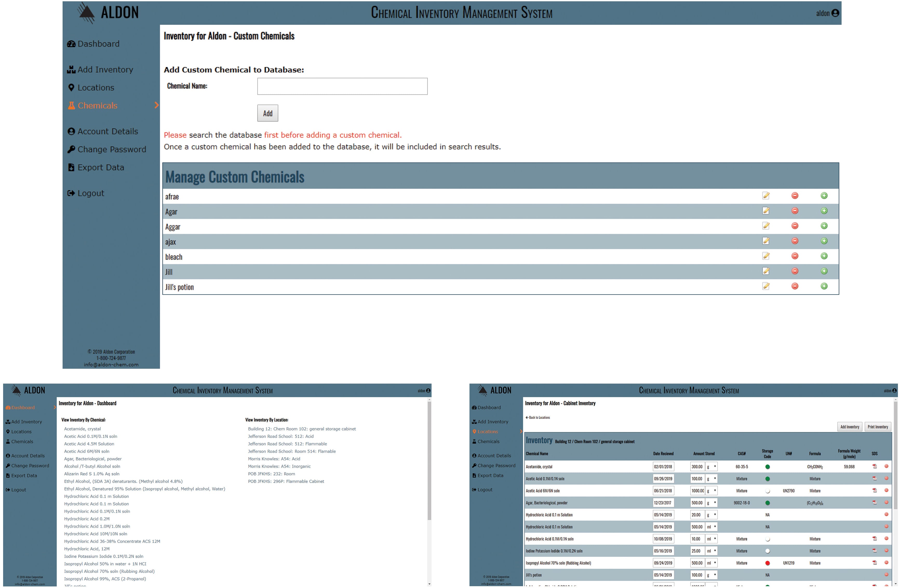
Task: Open SDS PDF for Acetic Acid 6M/6N soln
Action: pos(875,490)
